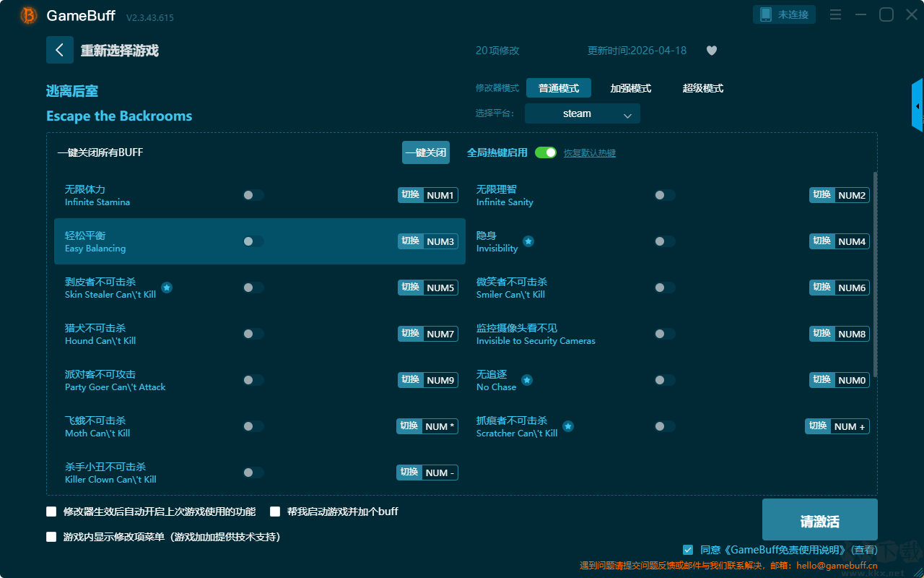
Task: Check the launch game and add buff checkbox
Action: tap(275, 512)
